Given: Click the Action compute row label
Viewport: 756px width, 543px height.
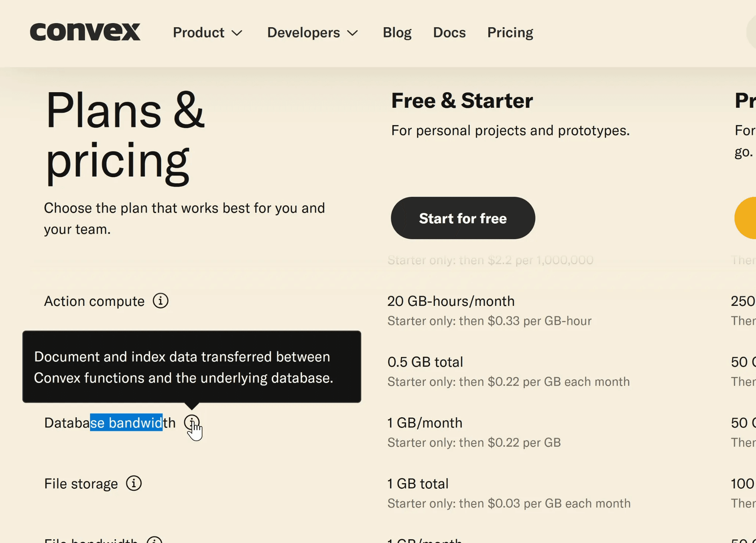Looking at the screenshot, I should pyautogui.click(x=94, y=301).
